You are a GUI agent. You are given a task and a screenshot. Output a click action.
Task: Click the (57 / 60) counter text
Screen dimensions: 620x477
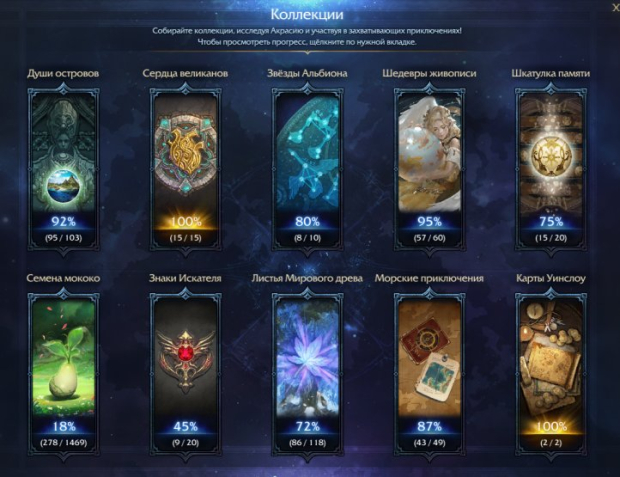[429, 238]
